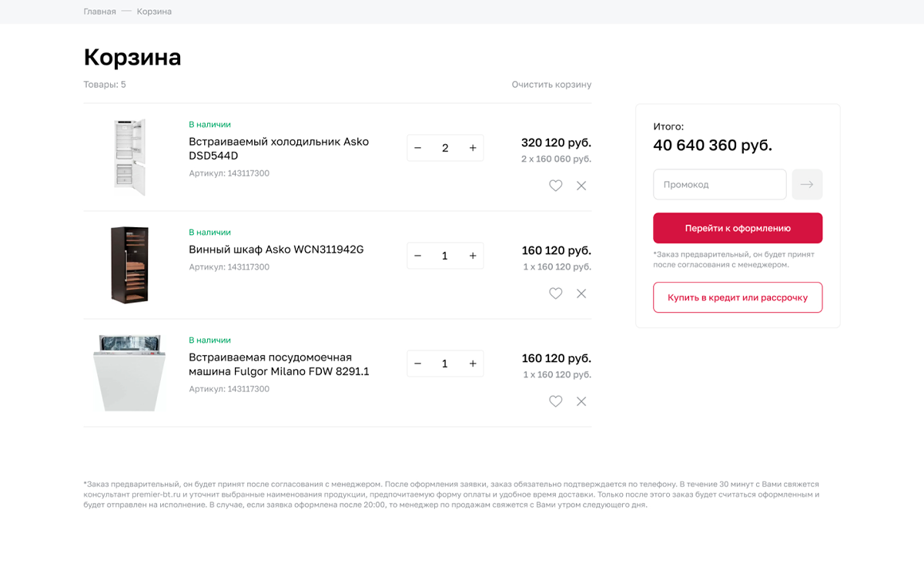This screenshot has height=570, width=924.
Task: Click the Asko wine cabinet thumbnail
Action: [129, 265]
